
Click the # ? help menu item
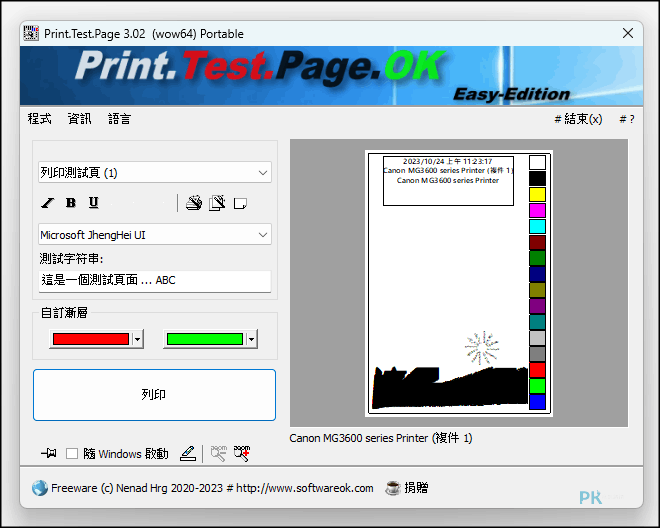pyautogui.click(x=627, y=119)
